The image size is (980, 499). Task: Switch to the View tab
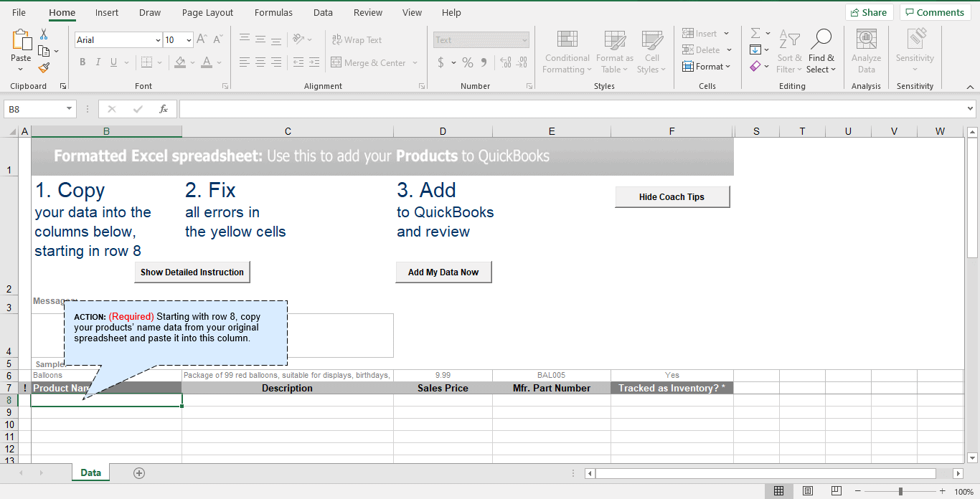pyautogui.click(x=412, y=12)
